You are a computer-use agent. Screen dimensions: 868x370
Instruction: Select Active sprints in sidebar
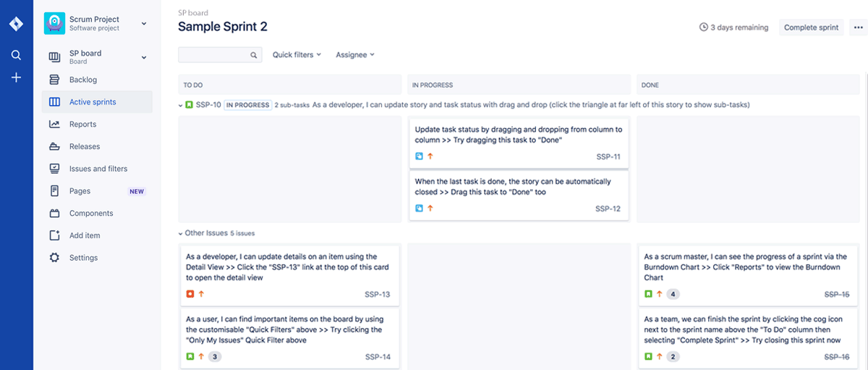click(92, 102)
